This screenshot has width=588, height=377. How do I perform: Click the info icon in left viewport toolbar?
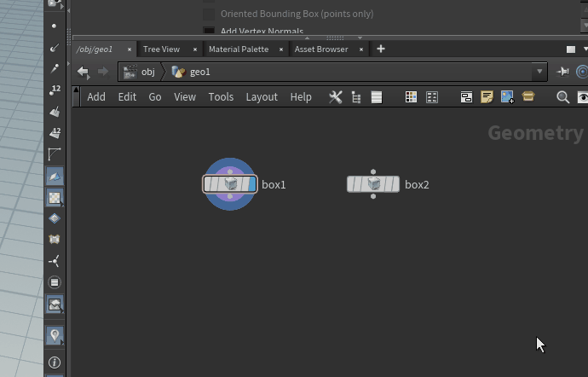tap(55, 362)
